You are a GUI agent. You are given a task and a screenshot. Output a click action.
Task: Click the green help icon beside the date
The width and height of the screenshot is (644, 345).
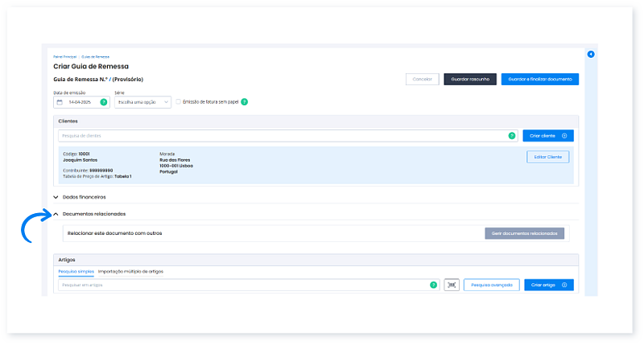click(x=103, y=102)
